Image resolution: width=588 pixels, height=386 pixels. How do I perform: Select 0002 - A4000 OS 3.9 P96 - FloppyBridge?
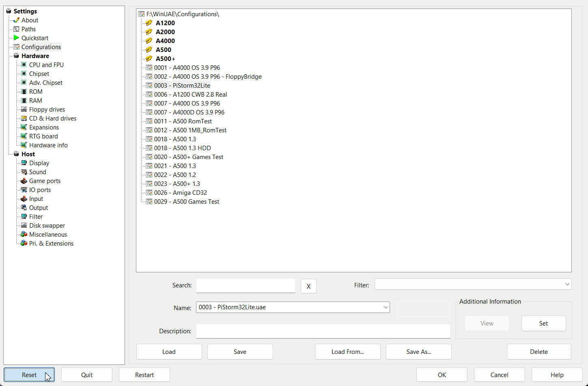[208, 77]
